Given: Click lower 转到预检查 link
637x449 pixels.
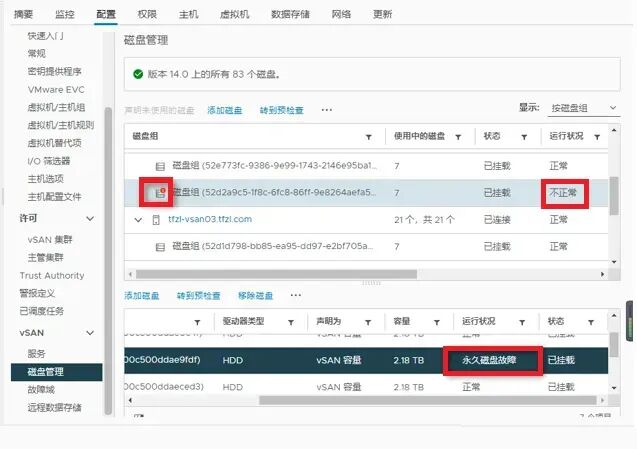Looking at the screenshot, I should 199,296.
